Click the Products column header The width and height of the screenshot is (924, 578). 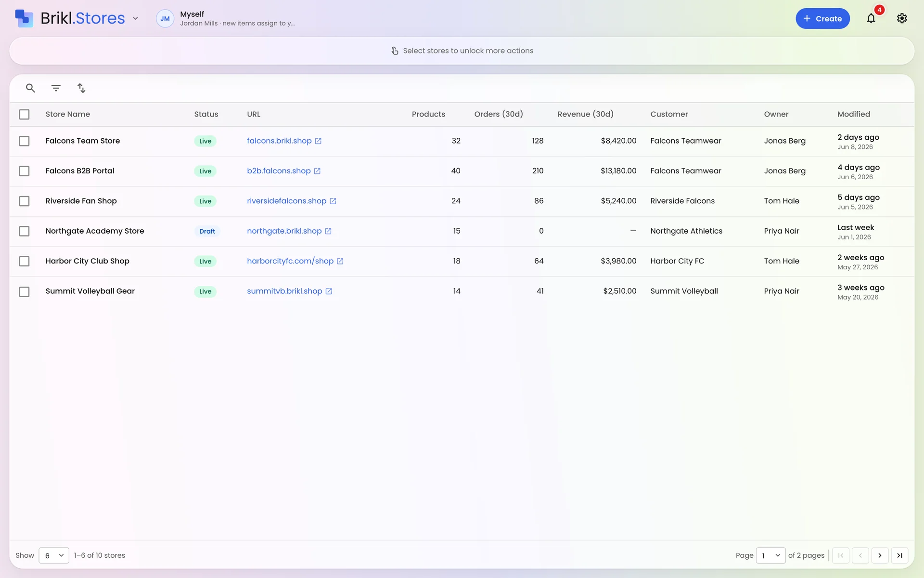[428, 114]
